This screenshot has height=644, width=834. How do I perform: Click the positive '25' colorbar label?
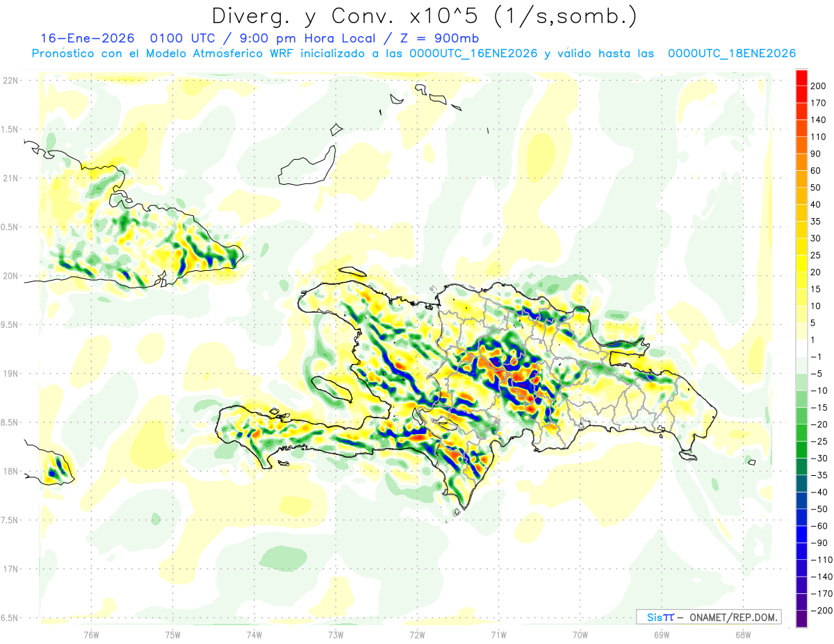pyautogui.click(x=816, y=255)
